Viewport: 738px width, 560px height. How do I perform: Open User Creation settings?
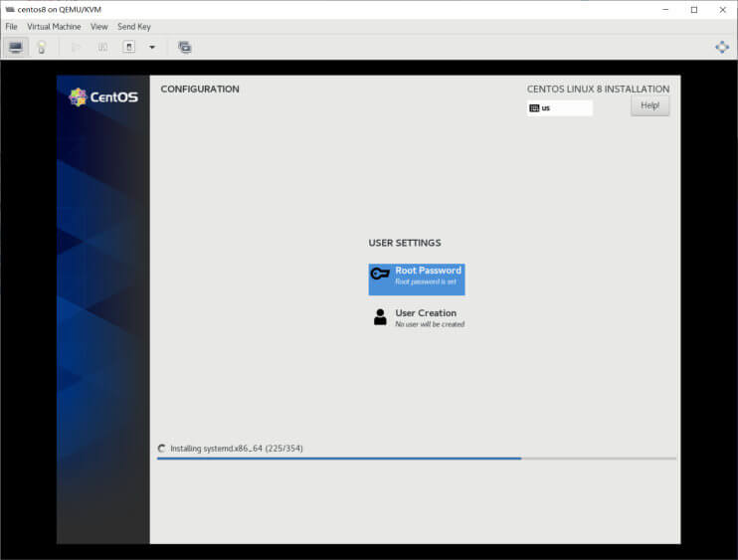pyautogui.click(x=417, y=318)
